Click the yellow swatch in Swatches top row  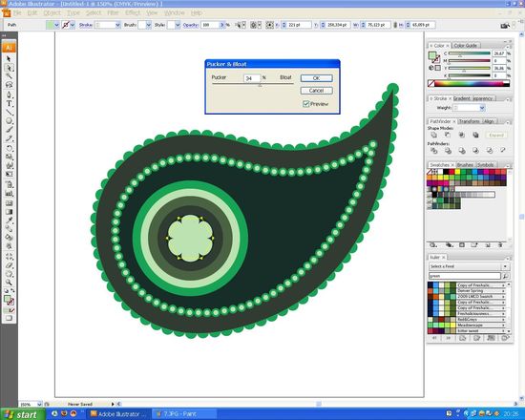click(x=457, y=172)
